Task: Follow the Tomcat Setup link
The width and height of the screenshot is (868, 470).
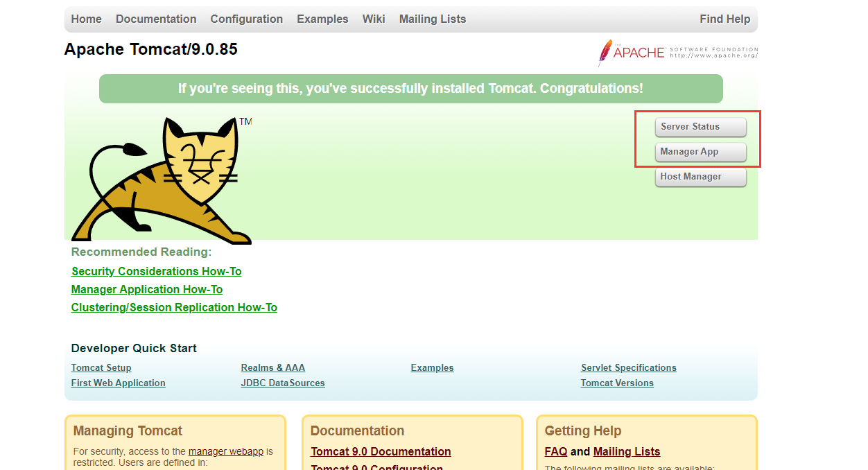Action: pos(101,367)
